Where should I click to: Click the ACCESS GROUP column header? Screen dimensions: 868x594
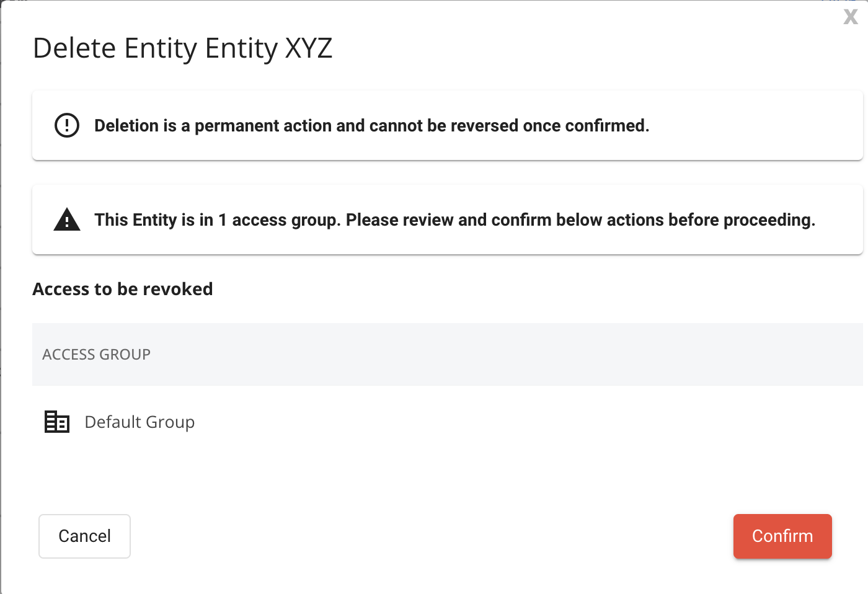click(96, 354)
